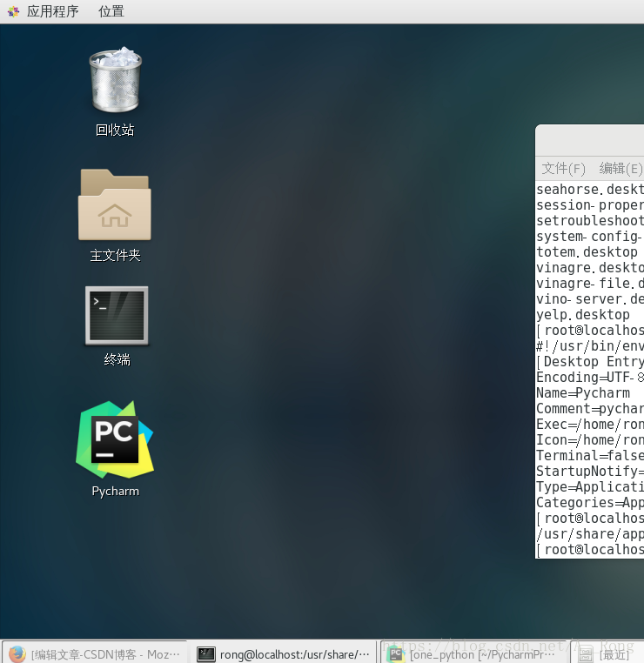Click the Pycharm label under its icon
Screen dimensions: 644x663
coord(116,491)
